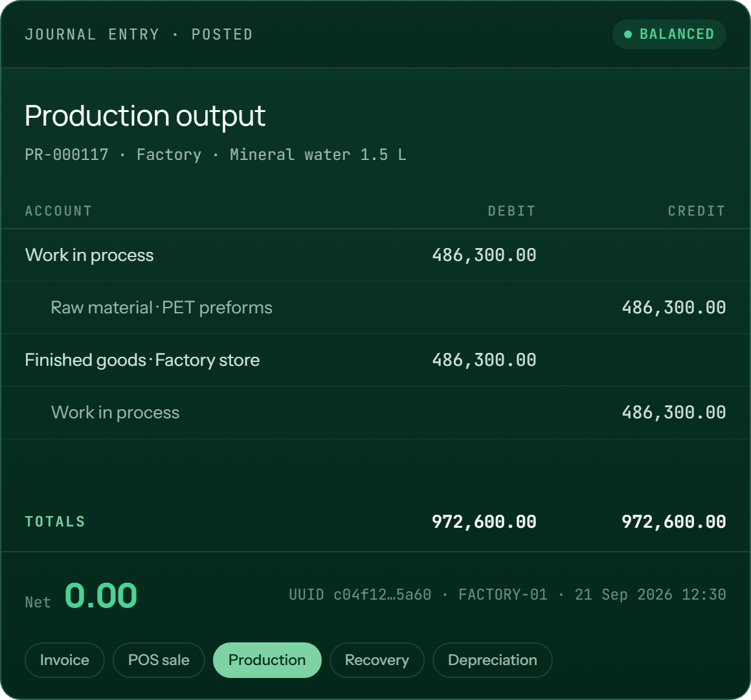751x700 pixels.
Task: Click the TOTALS label
Action: (x=55, y=522)
